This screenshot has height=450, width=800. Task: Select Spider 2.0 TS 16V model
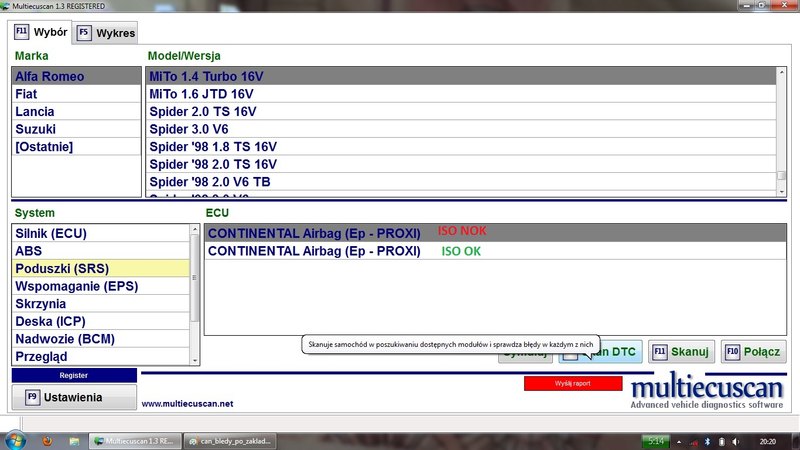pyautogui.click(x=461, y=111)
